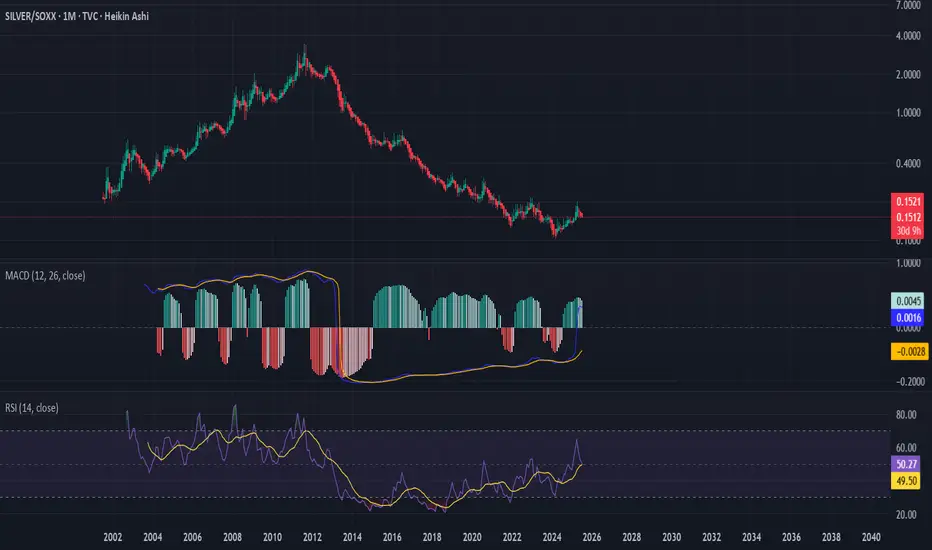Click the 2012 label on time axis

tap(312, 538)
